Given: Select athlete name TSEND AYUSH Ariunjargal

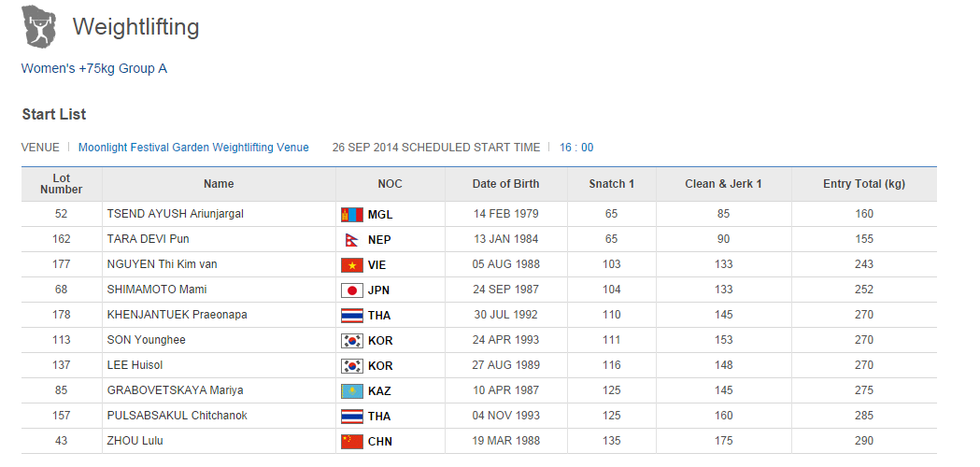Looking at the screenshot, I should 176,214.
